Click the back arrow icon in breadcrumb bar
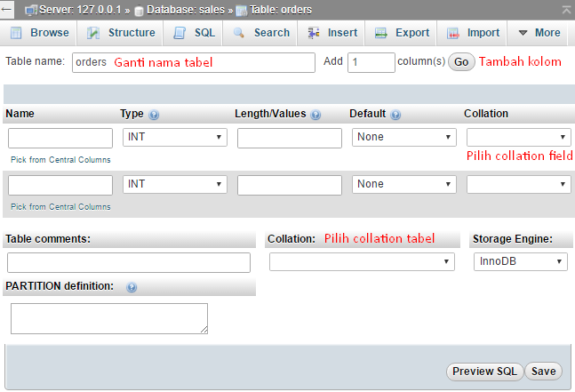Image resolution: width=575 pixels, height=392 pixels. tap(6, 9)
